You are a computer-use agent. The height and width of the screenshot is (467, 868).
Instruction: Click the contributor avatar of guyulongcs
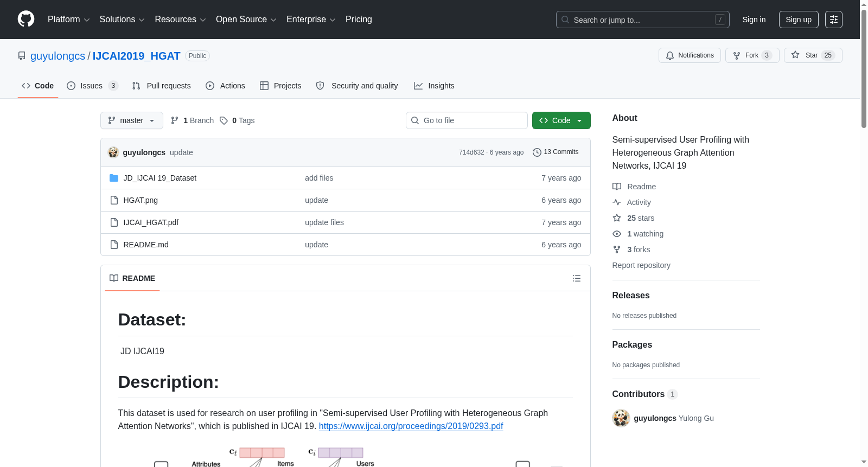(x=621, y=418)
